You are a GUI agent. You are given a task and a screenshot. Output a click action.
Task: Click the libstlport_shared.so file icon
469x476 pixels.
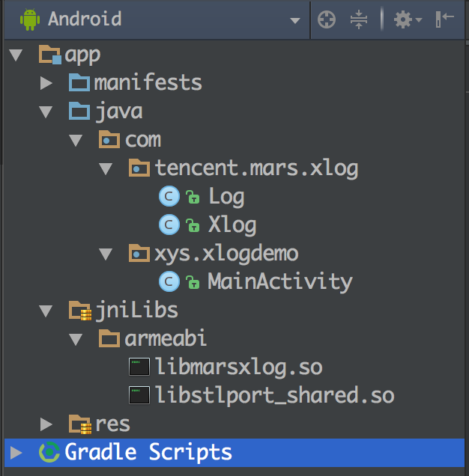(x=139, y=395)
